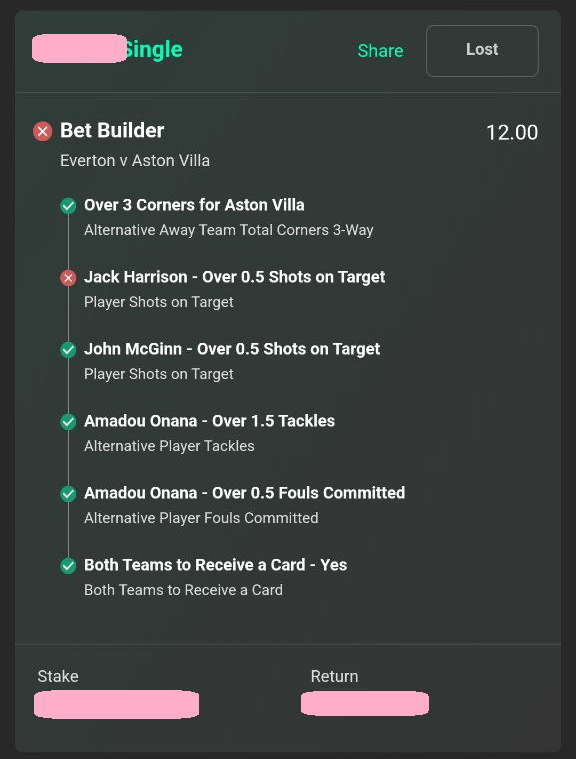Click green tick beside Onana Fouls Committed
The image size is (576, 759).
[x=68, y=493]
